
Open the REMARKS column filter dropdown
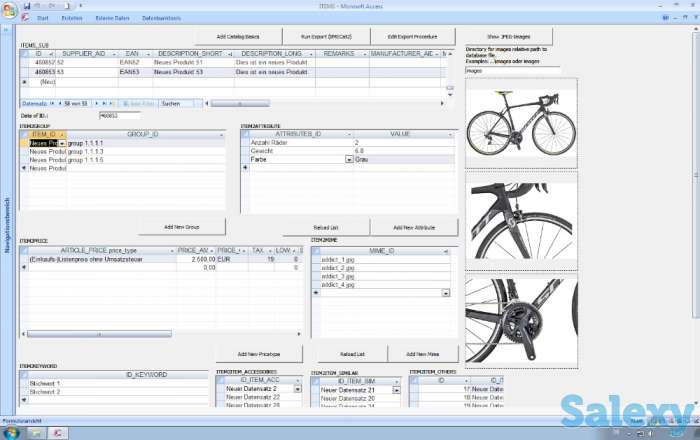click(x=365, y=54)
